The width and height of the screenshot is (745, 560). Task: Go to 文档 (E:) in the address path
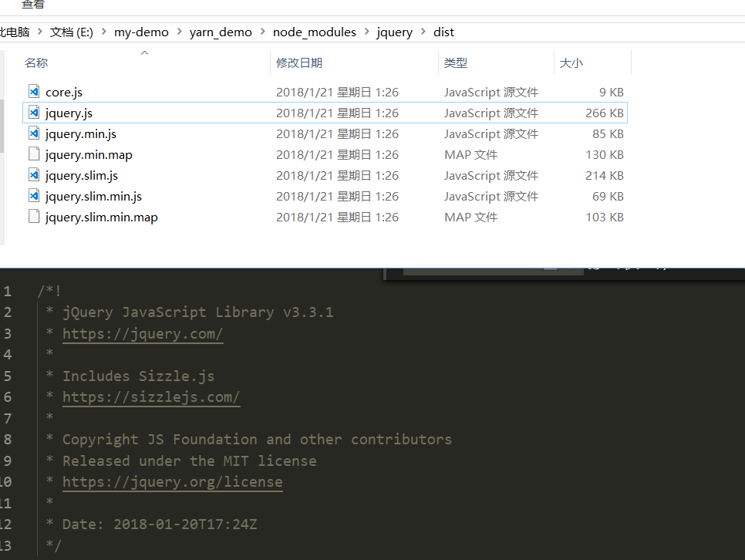point(71,32)
